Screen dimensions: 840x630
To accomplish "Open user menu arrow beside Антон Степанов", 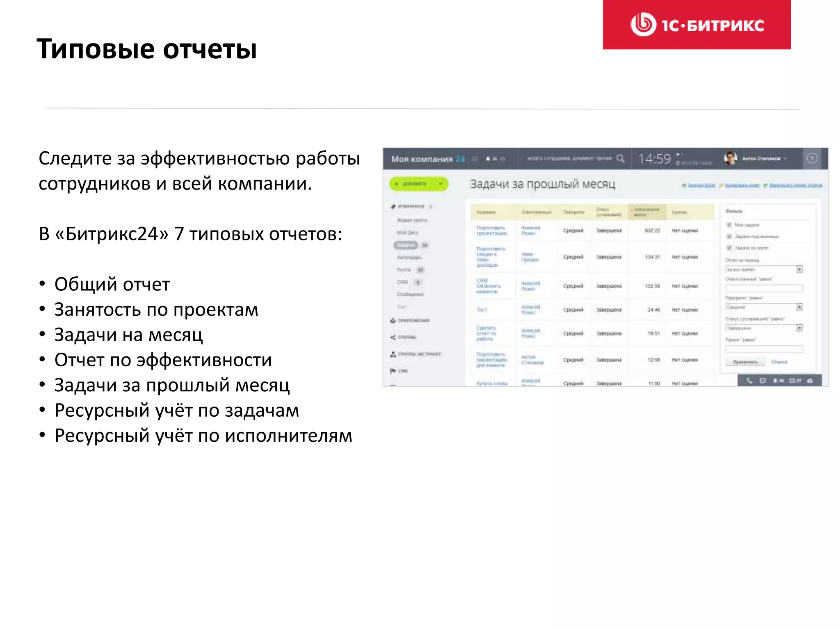I will click(x=785, y=159).
